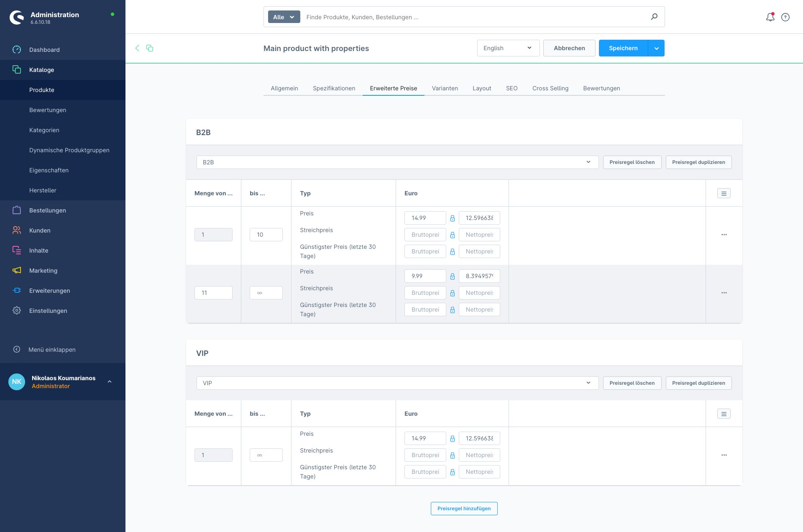
Task: Click the Marketing megaphone icon
Action: [17, 271]
